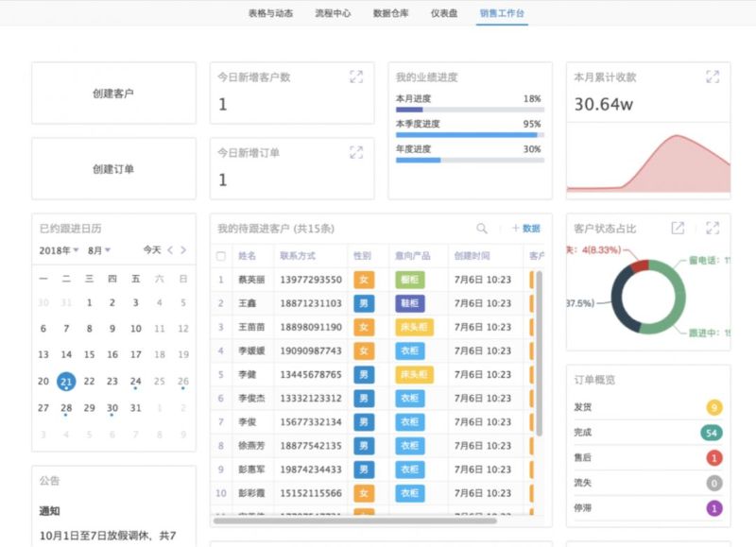Click the 本月进度 progress bar
Image resolution: width=756 pixels, height=547 pixels.
coord(470,110)
